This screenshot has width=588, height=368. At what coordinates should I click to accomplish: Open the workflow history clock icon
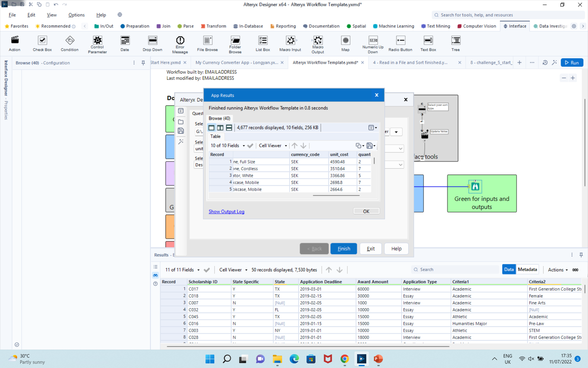coord(545,63)
